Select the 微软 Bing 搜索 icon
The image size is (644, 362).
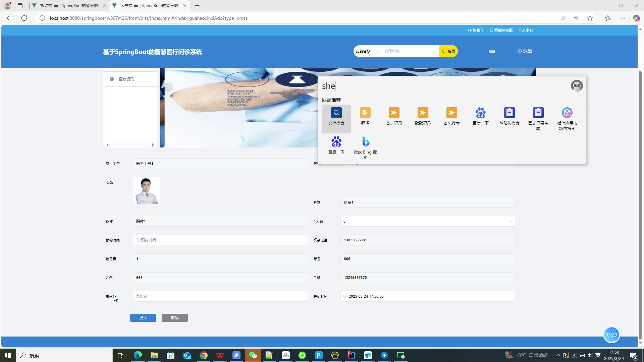coord(365,146)
